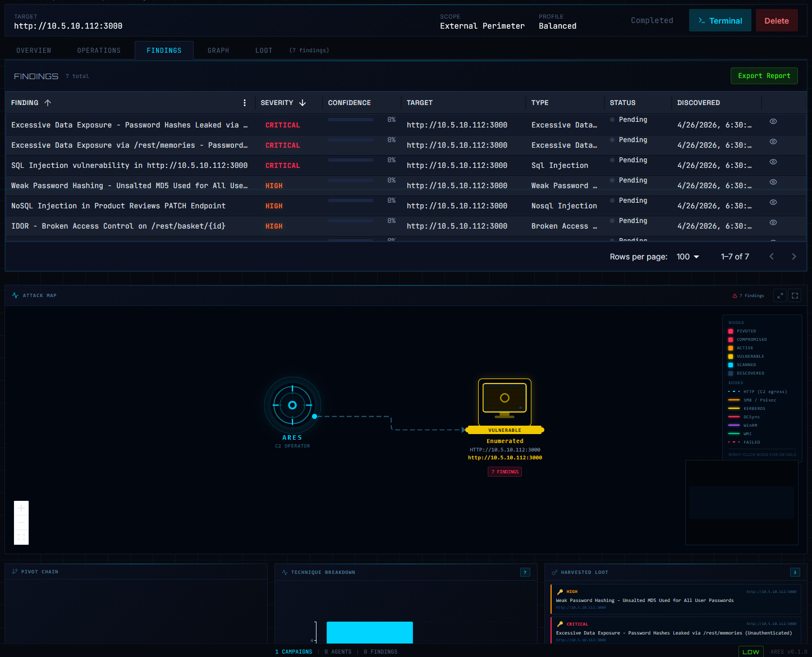Screen dimensions: 812x657
Task: Click the VULNERABLE yellow legend swatch
Action: 731,357
